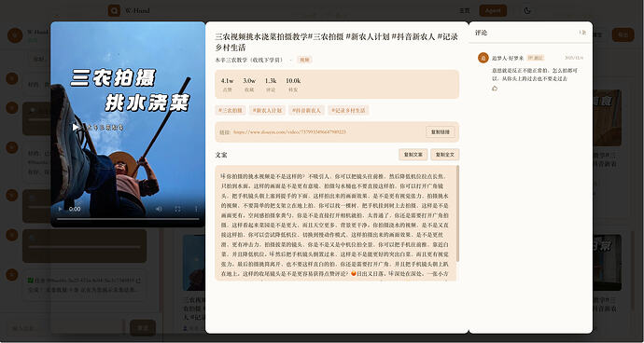Open the douyin.com video URL link
This screenshot has width=644, height=343.
point(289,132)
